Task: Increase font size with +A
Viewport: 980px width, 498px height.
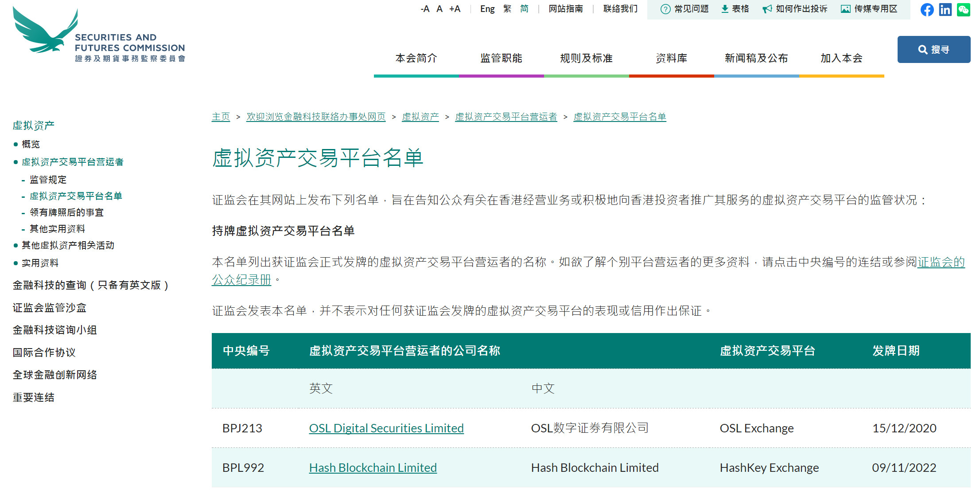Action: [455, 9]
